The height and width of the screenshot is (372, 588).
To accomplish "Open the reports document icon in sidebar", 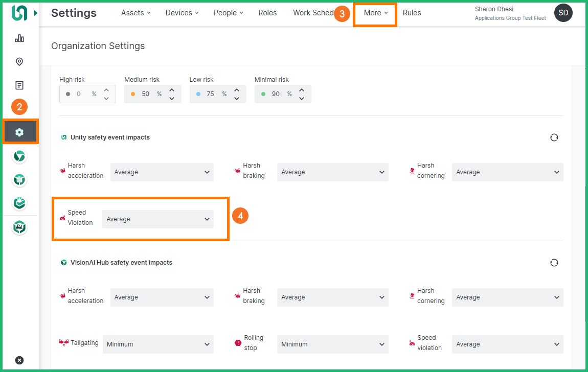I will click(19, 85).
